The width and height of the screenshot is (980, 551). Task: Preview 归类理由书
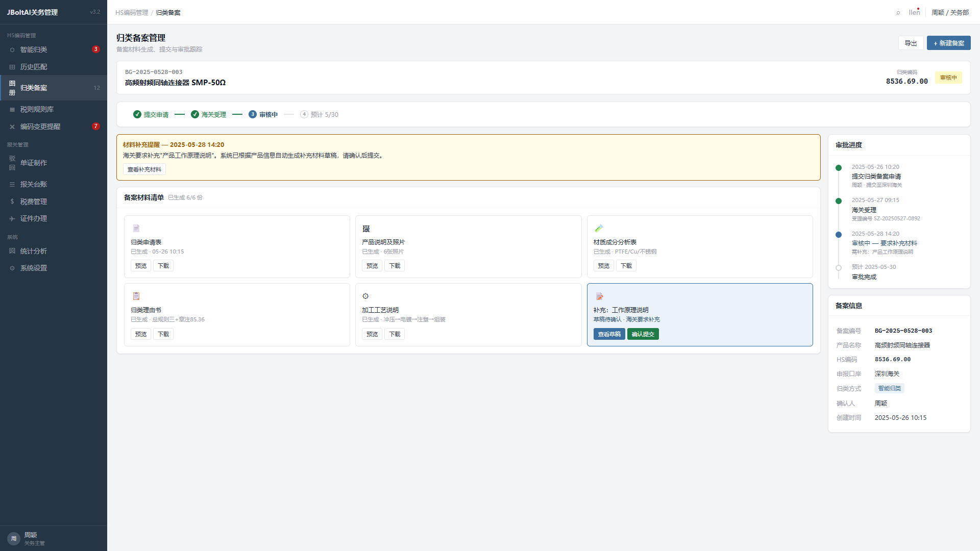[141, 334]
